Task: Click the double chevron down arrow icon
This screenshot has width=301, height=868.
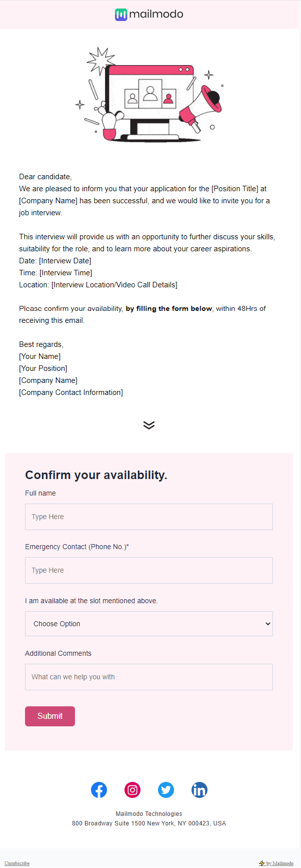Action: (149, 425)
